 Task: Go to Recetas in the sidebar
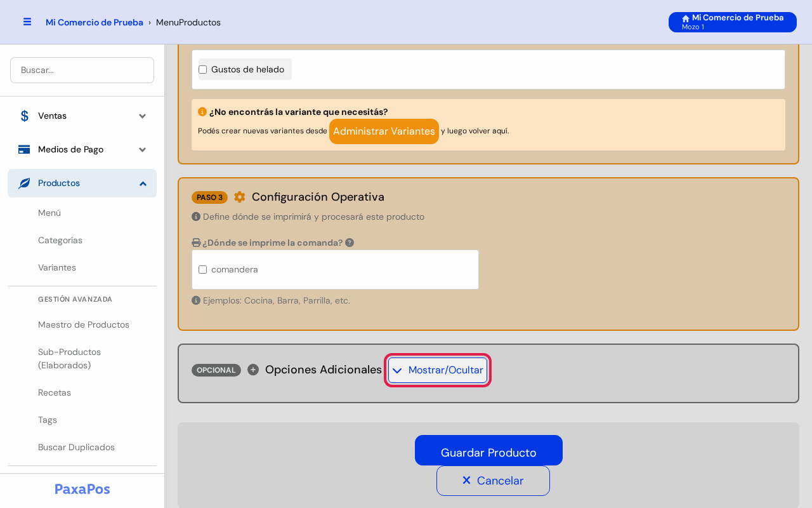(x=55, y=392)
